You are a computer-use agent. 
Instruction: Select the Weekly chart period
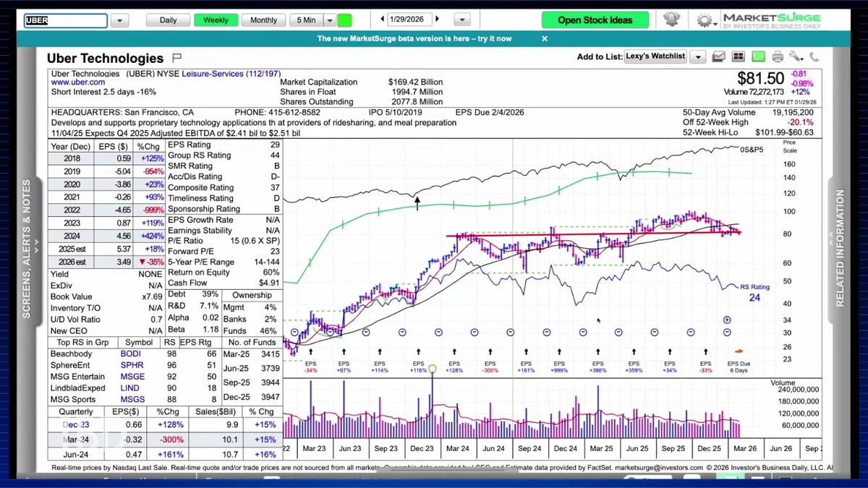click(216, 20)
